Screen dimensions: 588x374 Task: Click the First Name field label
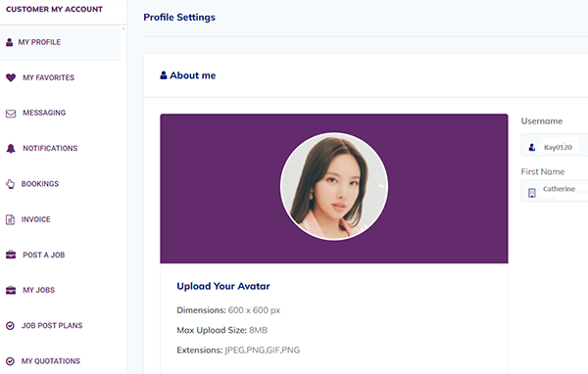543,172
